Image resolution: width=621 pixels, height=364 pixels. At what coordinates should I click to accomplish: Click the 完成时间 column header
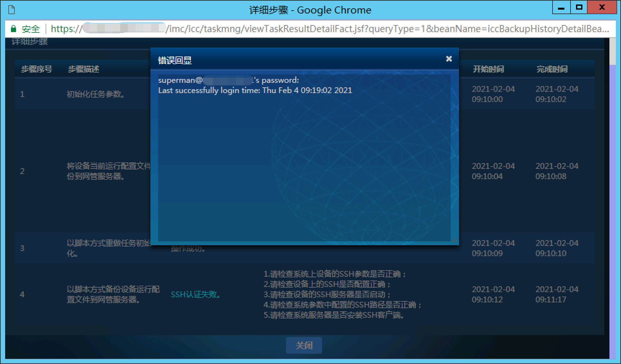point(552,69)
